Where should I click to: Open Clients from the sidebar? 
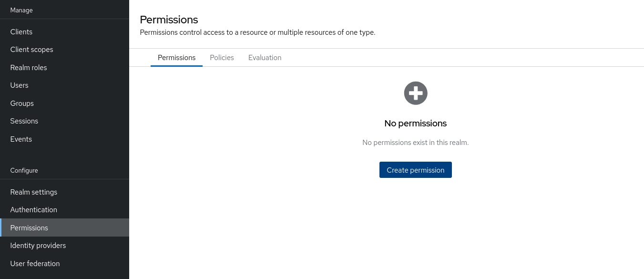(x=21, y=31)
